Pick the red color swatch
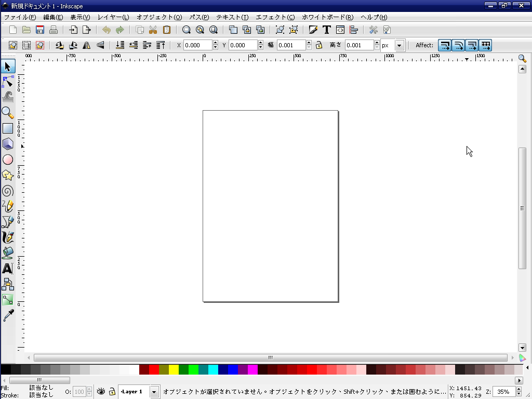Image resolution: width=532 pixels, height=399 pixels. (154, 369)
